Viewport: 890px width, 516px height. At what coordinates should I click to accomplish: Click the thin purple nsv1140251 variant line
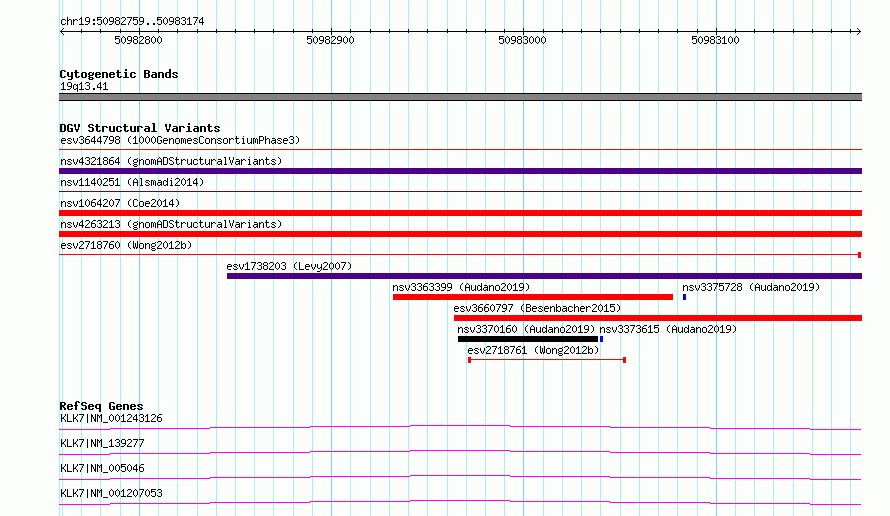[x=460, y=192]
